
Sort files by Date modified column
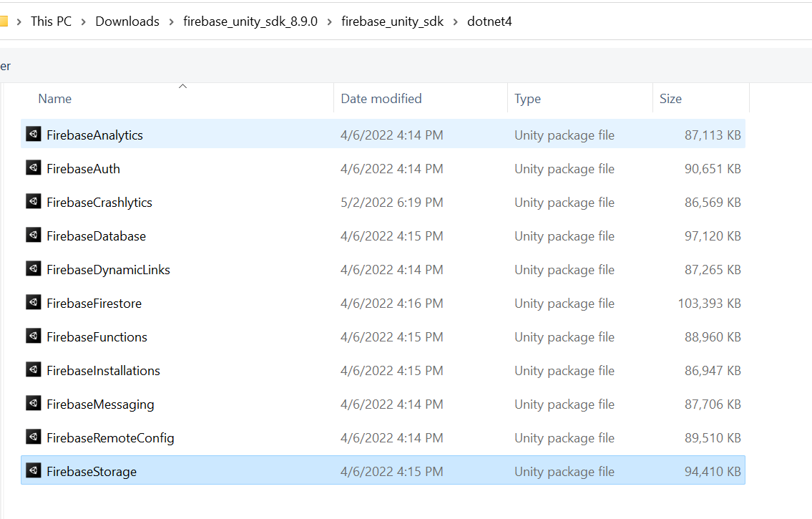(381, 98)
